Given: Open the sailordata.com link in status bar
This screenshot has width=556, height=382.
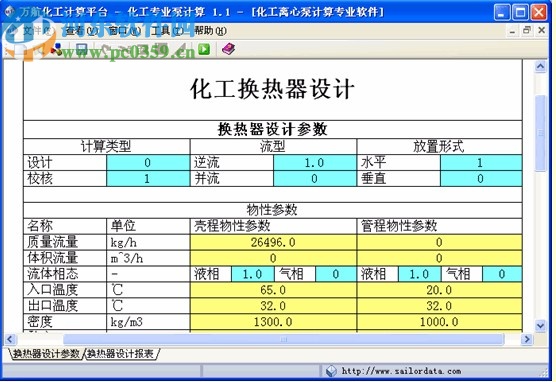Looking at the screenshot, I should [401, 371].
